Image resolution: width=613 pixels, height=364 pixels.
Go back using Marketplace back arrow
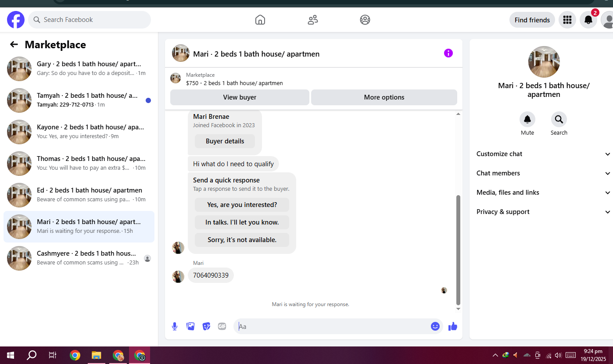coord(14,44)
